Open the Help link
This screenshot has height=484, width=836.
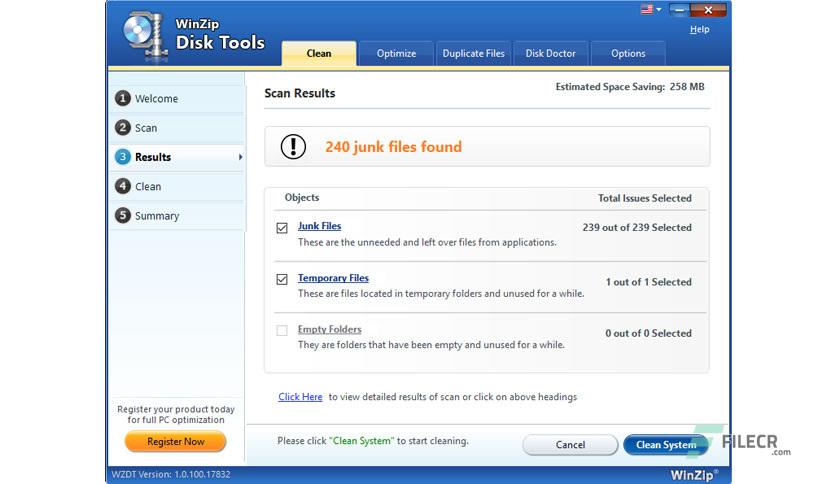(700, 29)
